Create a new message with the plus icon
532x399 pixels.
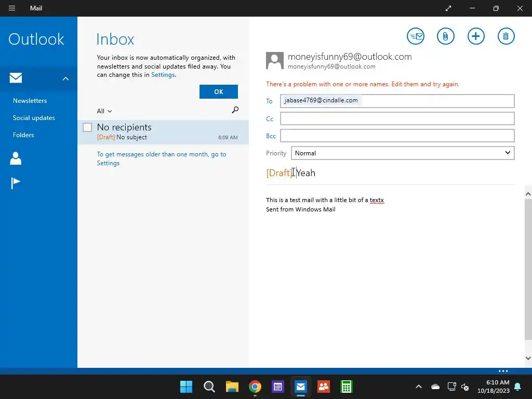tap(476, 36)
